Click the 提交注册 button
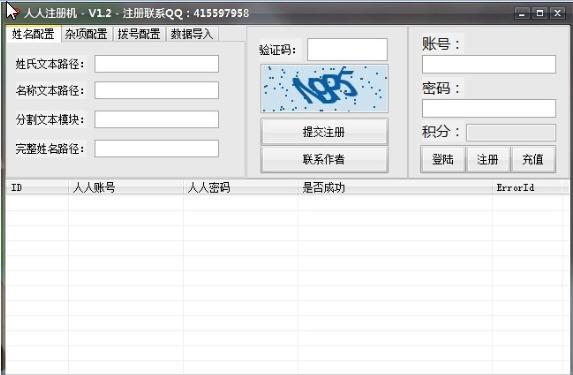The height and width of the screenshot is (375, 573). pos(325,132)
